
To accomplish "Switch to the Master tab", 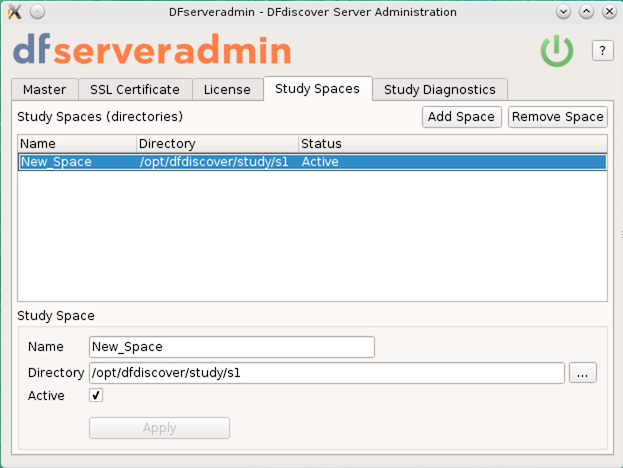I will click(44, 90).
